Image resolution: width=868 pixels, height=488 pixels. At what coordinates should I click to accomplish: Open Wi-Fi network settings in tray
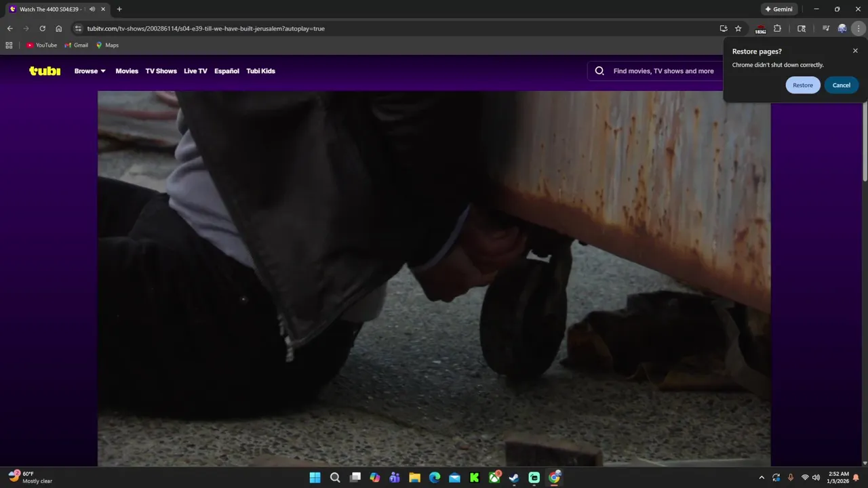click(805, 478)
